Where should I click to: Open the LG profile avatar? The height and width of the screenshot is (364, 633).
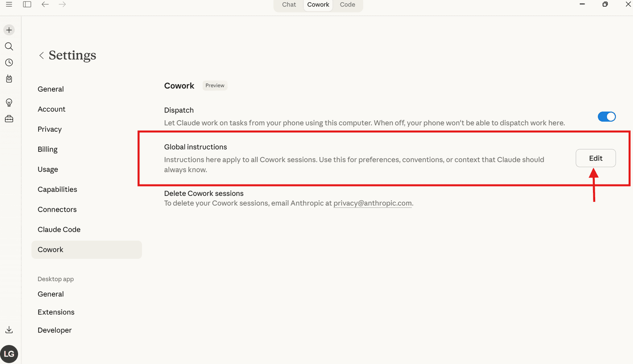coord(9,353)
